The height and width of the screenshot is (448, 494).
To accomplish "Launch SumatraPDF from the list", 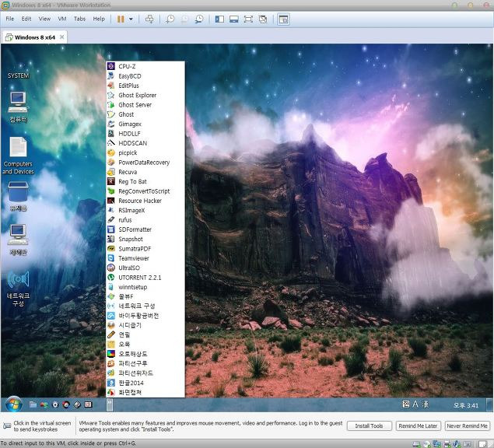I will [x=145, y=249].
